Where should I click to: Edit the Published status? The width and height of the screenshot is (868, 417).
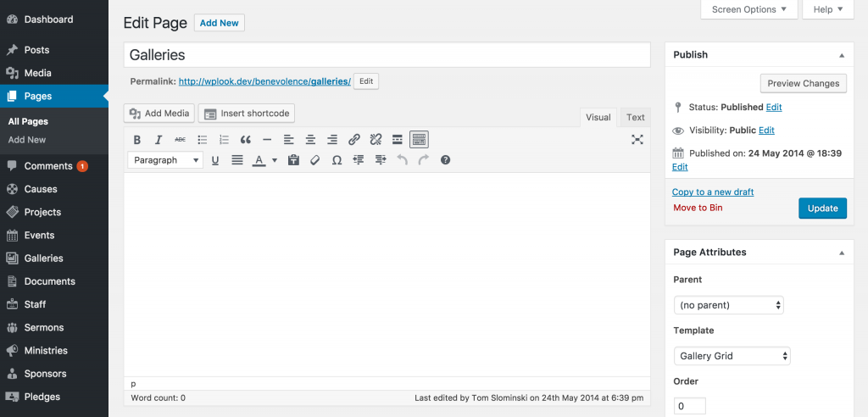click(x=774, y=107)
